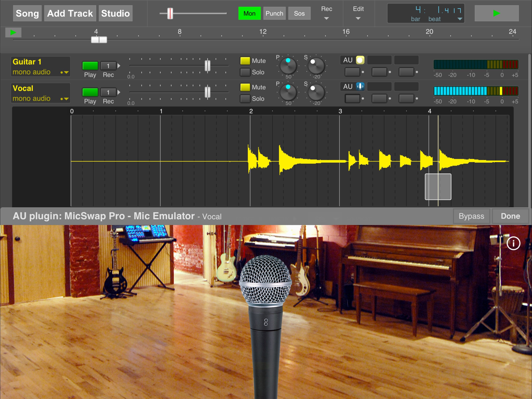532x399 pixels.
Task: Mute the Guitar 1 track
Action: [245, 61]
